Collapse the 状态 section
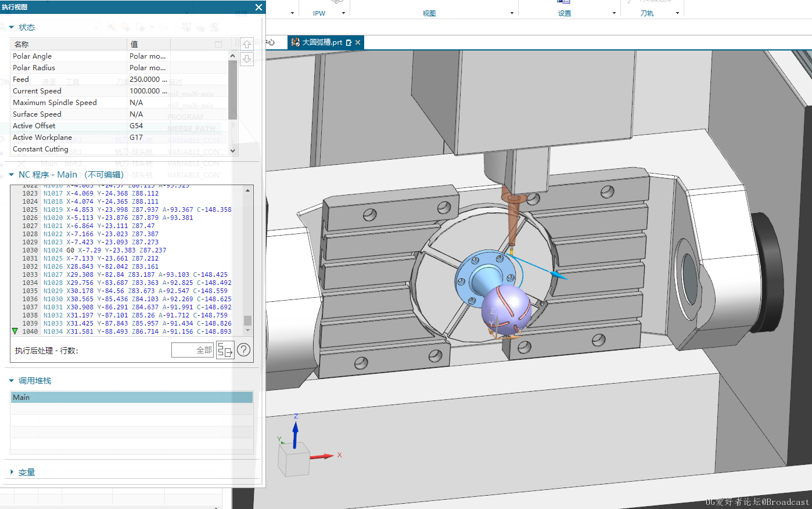The image size is (812, 509). point(11,27)
